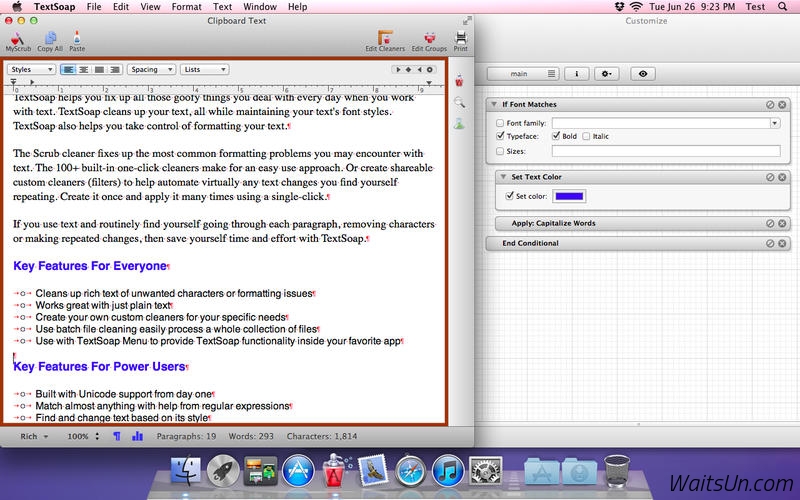Screen dimensions: 800x500
Task: Open the Styles dropdown
Action: point(31,69)
